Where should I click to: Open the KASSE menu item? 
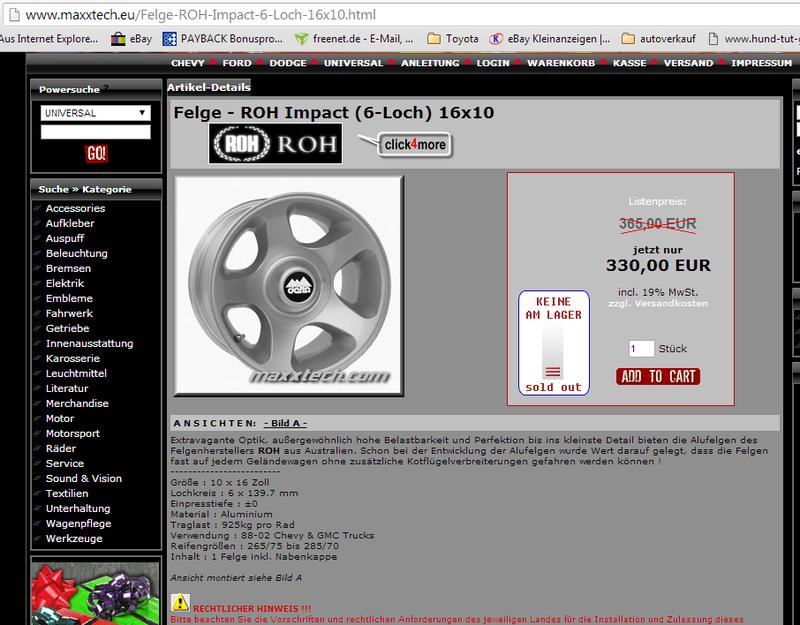(x=629, y=63)
